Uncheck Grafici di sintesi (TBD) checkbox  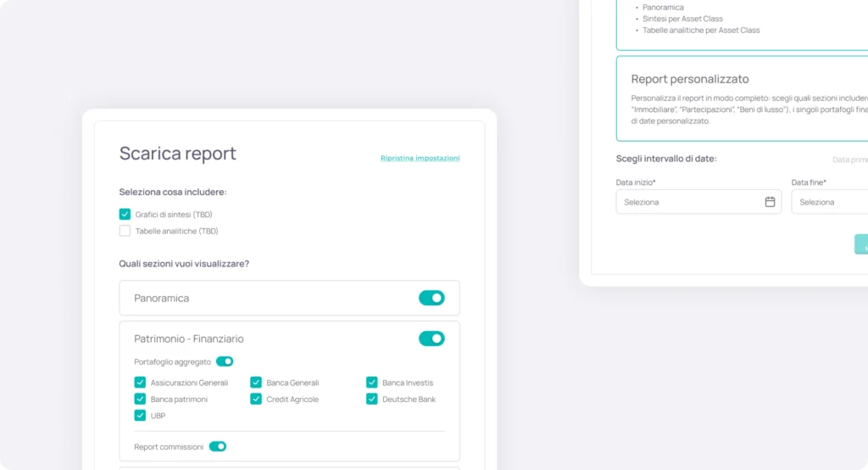[x=125, y=215]
